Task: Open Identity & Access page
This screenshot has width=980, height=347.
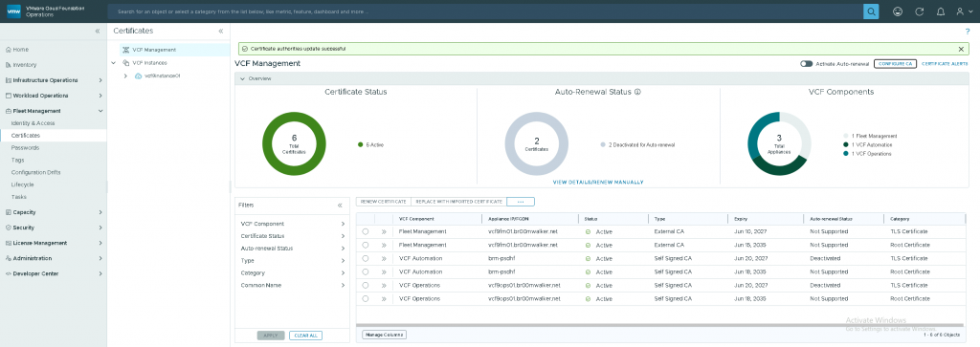Action: [x=33, y=123]
